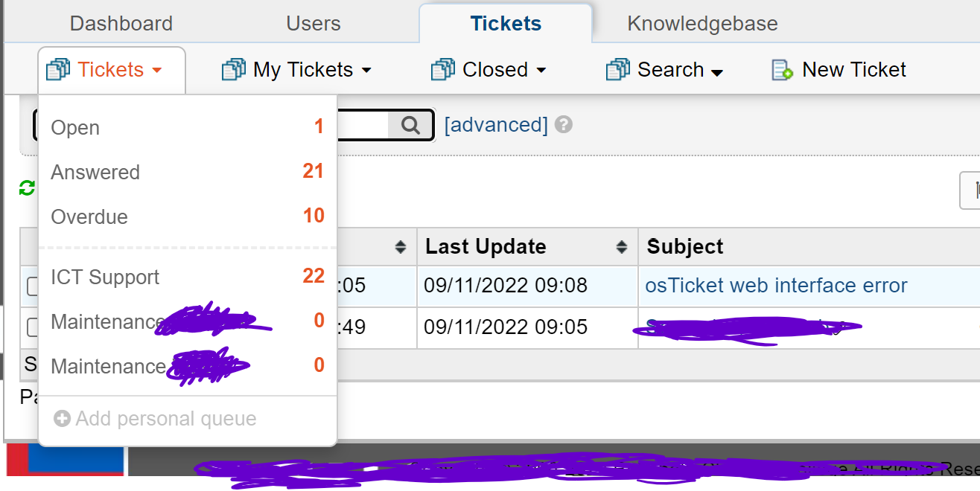Expand the Search dropdown arrow

click(x=717, y=72)
